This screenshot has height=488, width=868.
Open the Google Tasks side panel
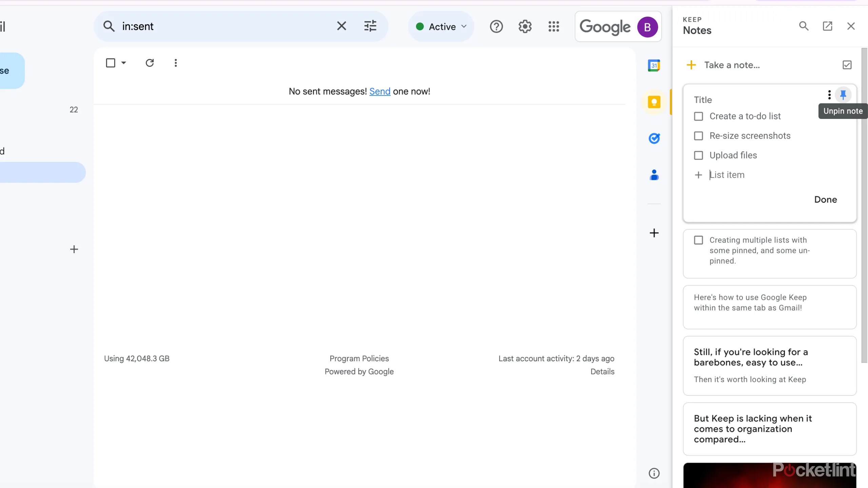coord(654,138)
